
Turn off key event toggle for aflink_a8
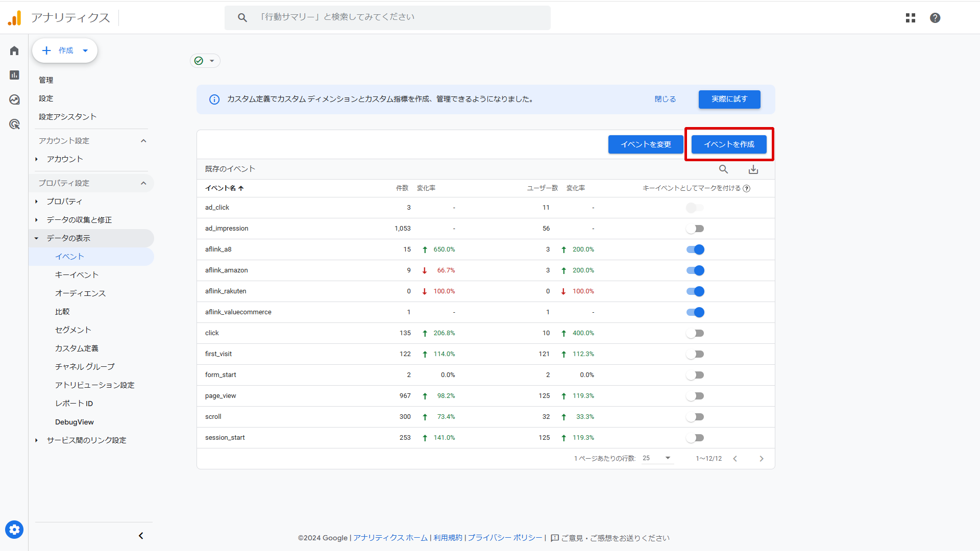tap(695, 249)
